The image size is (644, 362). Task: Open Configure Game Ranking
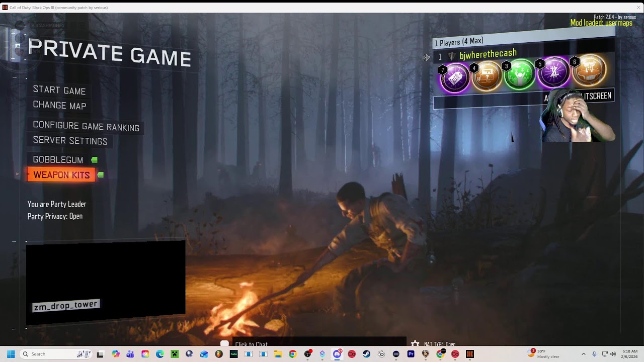[x=86, y=127]
